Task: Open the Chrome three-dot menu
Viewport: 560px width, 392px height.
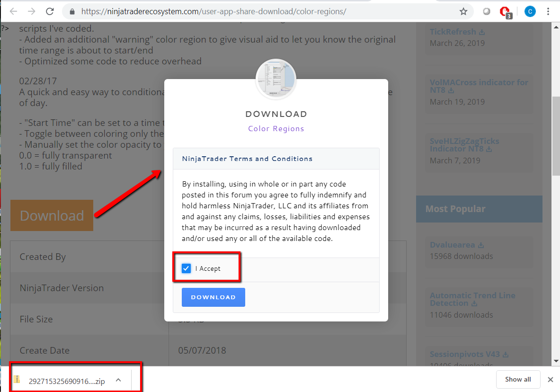Action: 548,11
